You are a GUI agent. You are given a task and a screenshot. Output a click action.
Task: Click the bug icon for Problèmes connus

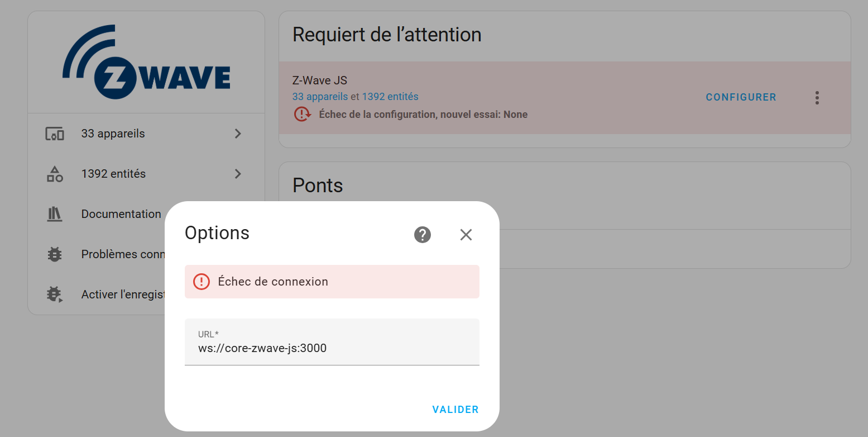coord(55,254)
